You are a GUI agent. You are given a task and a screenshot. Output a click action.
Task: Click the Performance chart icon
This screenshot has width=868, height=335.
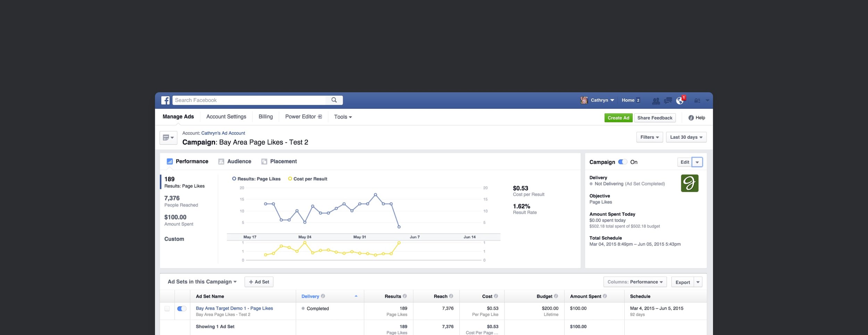(x=170, y=162)
